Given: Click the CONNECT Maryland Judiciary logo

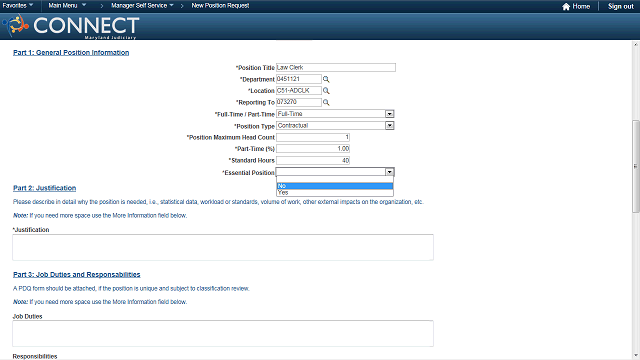Looking at the screenshot, I should [x=71, y=27].
